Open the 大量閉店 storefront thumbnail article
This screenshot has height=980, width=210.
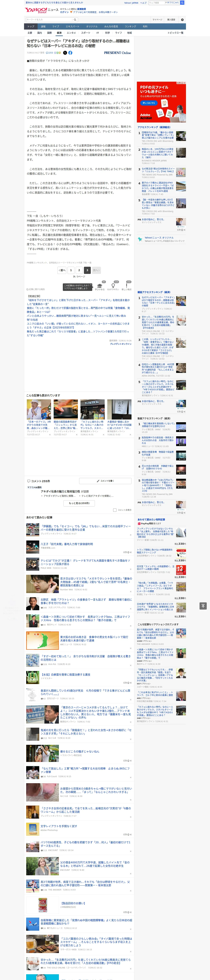119,409
